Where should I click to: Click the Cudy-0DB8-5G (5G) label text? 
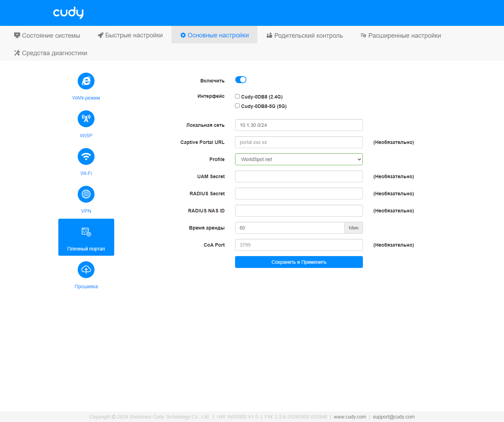(x=264, y=106)
